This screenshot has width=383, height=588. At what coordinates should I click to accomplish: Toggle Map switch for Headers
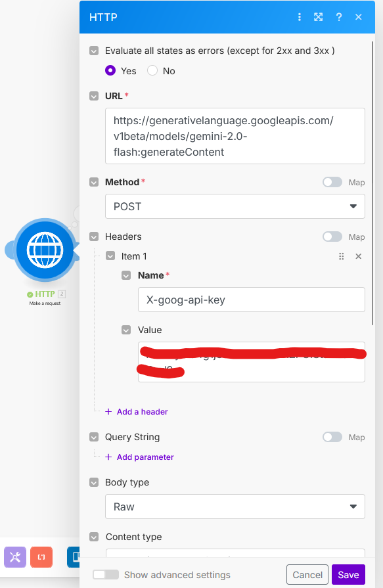(332, 237)
